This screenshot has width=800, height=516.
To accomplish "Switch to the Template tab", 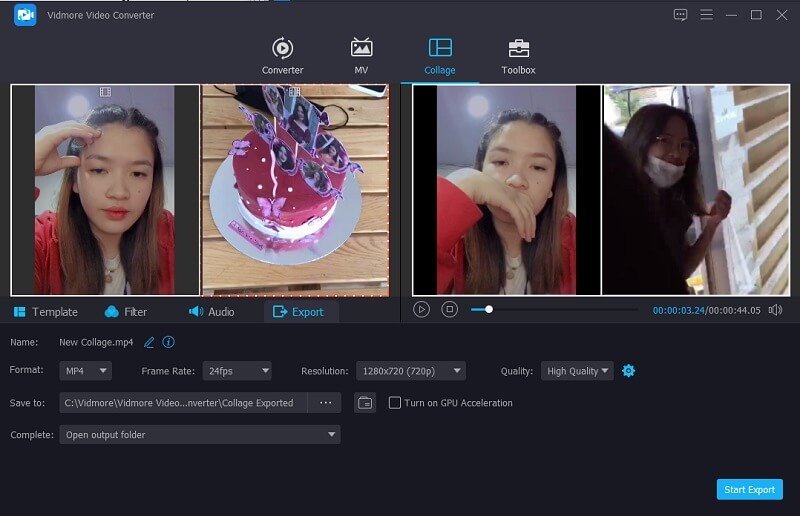I will [x=45, y=312].
